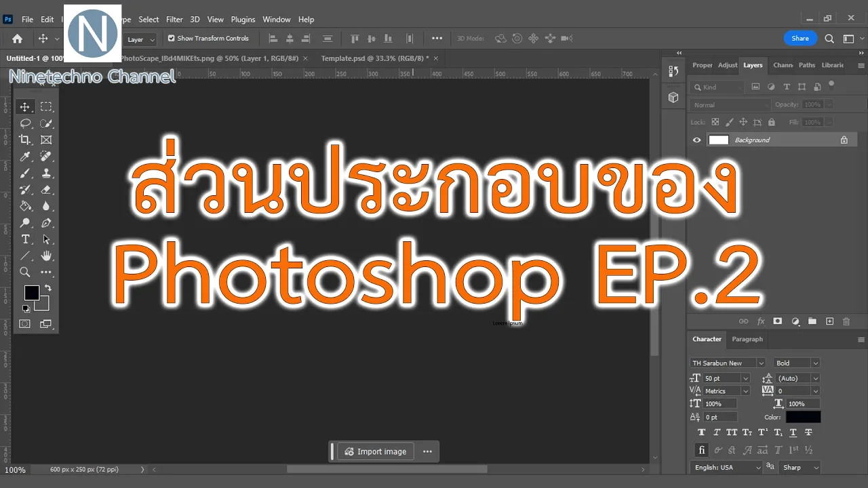Screen dimensions: 868x488
Task: Create a new group folder icon
Action: tap(812, 321)
